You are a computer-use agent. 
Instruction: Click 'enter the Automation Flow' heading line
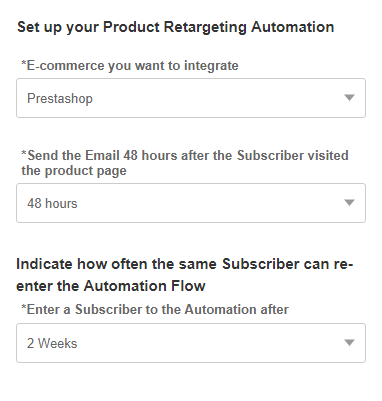pos(111,286)
